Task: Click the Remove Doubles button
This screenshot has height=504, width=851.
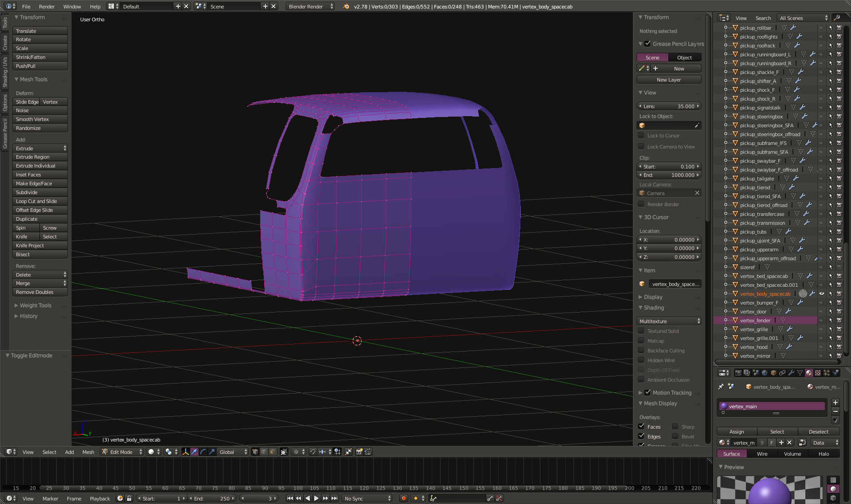Action: 40,292
